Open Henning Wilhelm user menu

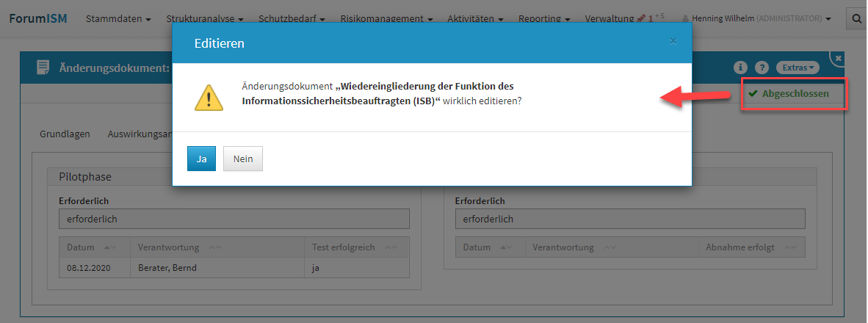(756, 18)
